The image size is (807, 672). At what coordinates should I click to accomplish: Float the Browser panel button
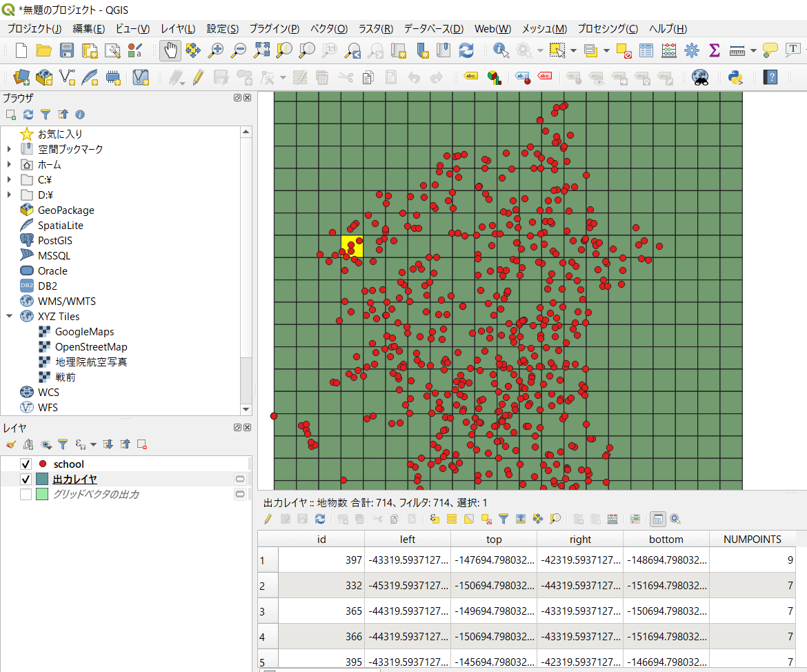click(238, 98)
